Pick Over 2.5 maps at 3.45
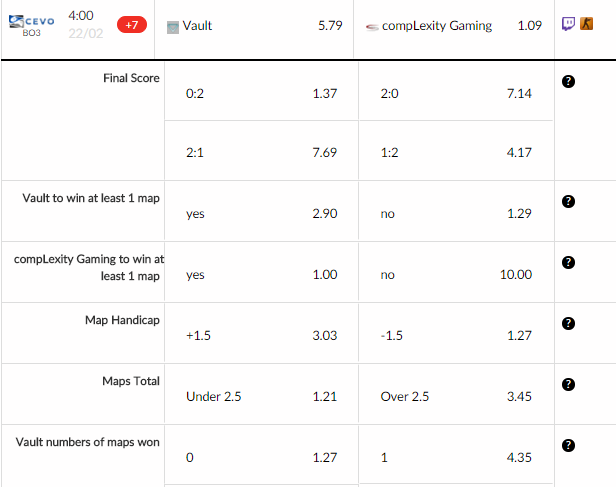The height and width of the screenshot is (487, 616). pyautogui.click(x=456, y=396)
